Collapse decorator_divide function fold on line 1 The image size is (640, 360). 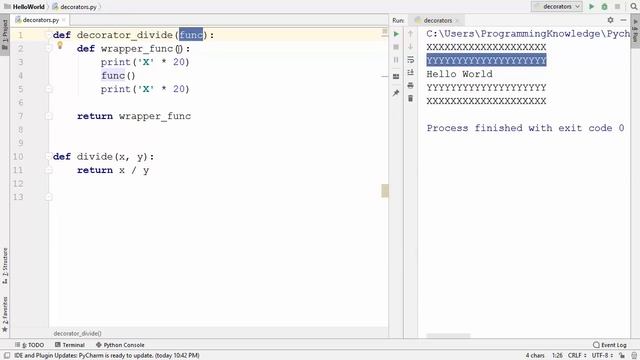(49, 35)
